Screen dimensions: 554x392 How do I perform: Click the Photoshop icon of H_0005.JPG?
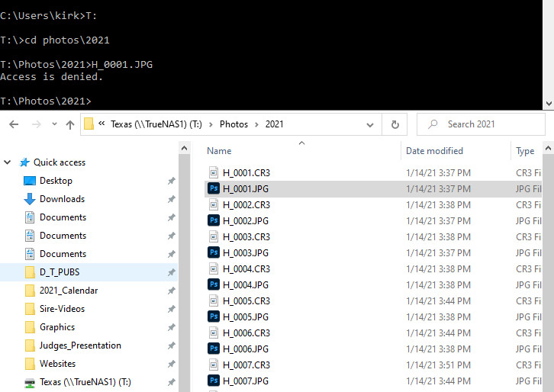pyautogui.click(x=214, y=316)
